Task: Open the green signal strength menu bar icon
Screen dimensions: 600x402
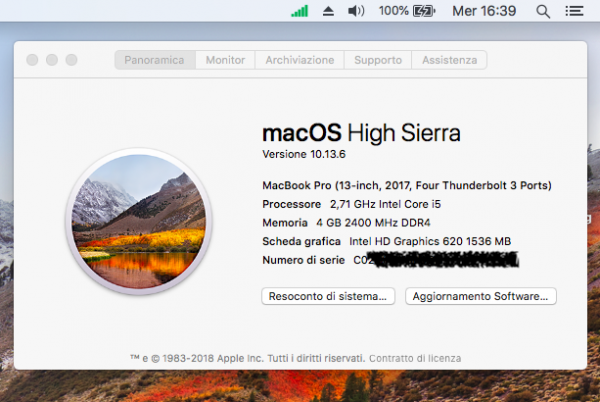Action: pyautogui.click(x=299, y=11)
